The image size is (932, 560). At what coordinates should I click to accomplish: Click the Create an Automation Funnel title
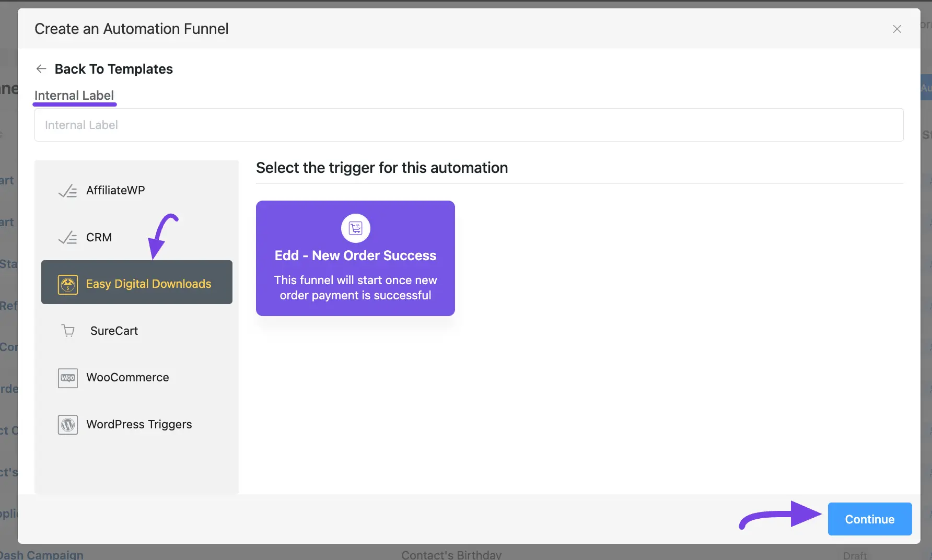pyautogui.click(x=132, y=29)
